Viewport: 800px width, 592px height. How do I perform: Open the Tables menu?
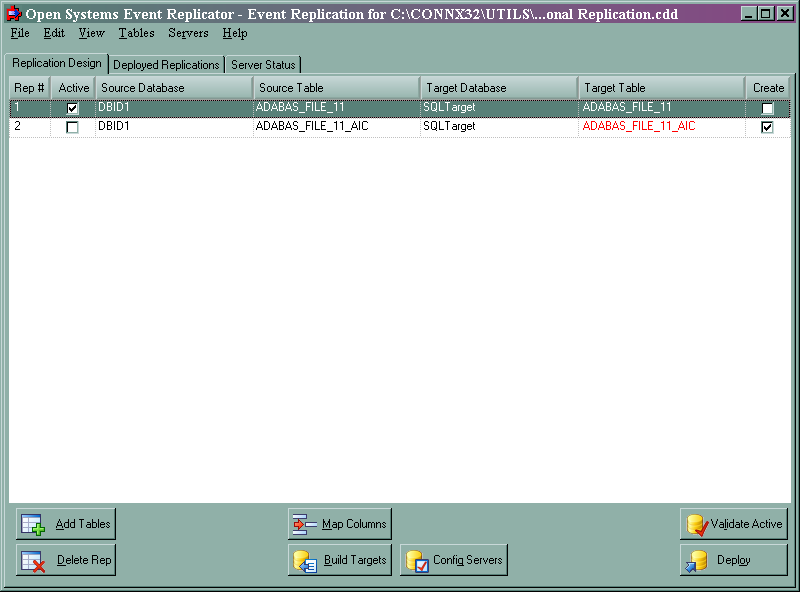136,33
